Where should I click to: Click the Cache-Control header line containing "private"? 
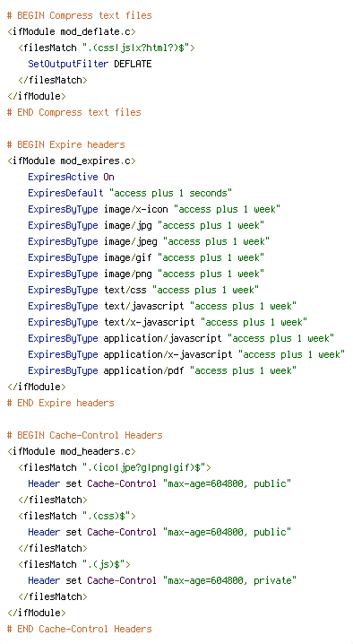[x=162, y=580]
